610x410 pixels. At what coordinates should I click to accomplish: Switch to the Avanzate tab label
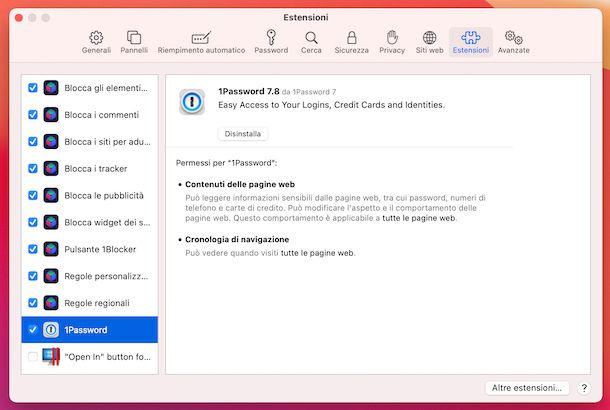[x=514, y=50]
